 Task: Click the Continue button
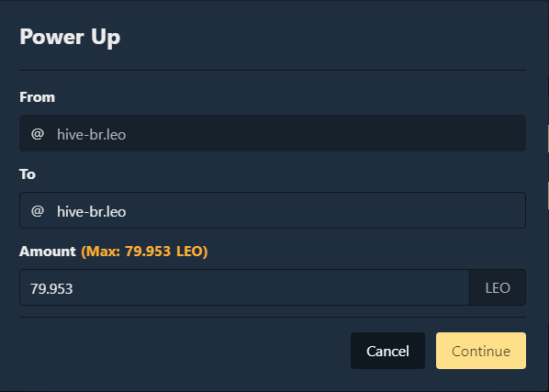click(481, 351)
